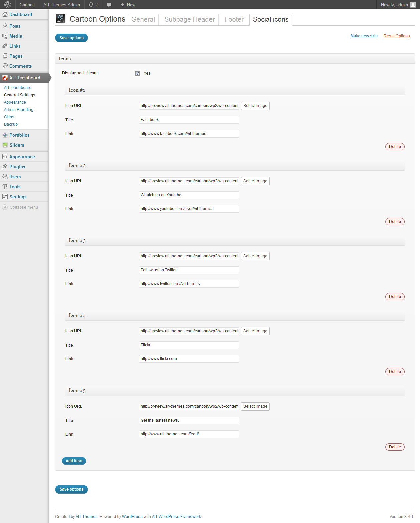Focus the Facebook title field
This screenshot has height=523, width=420.
tap(189, 120)
